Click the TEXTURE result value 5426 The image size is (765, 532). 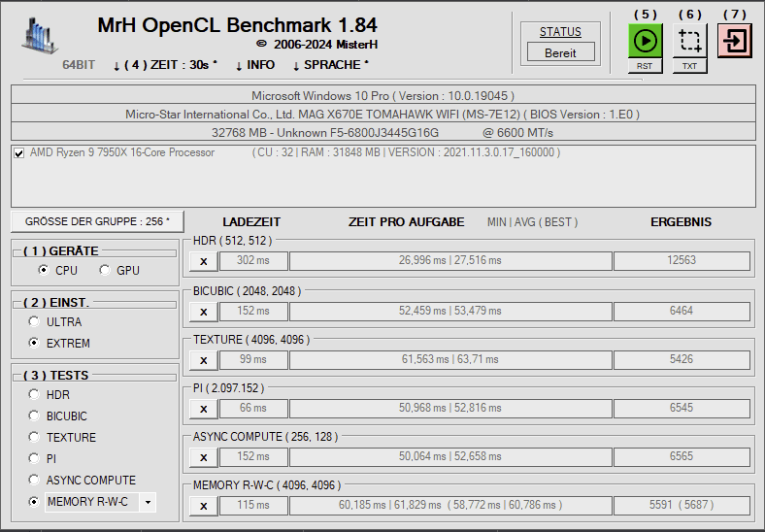[682, 360]
